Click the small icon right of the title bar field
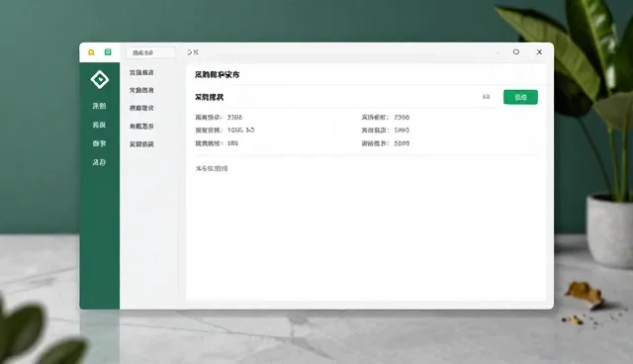Screen dimensions: 633x364 click(193, 52)
